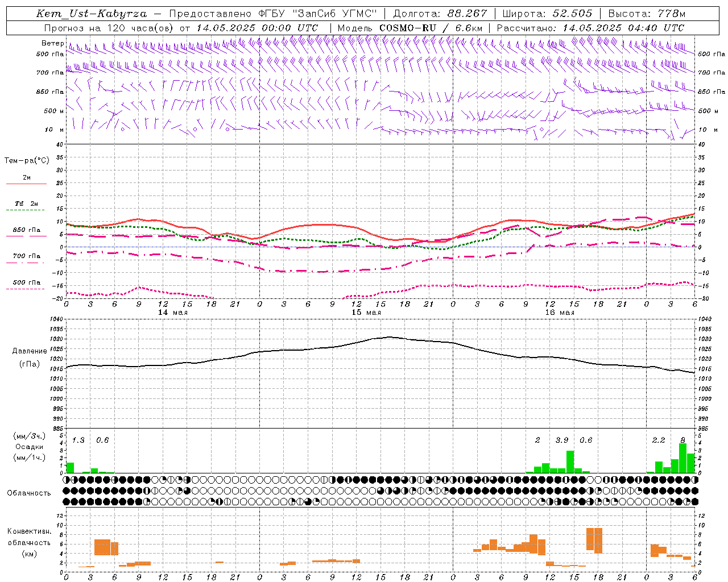The width and height of the screenshot is (728, 582).
Task: Click the 'Давление' pressure panel label
Action: (x=30, y=351)
